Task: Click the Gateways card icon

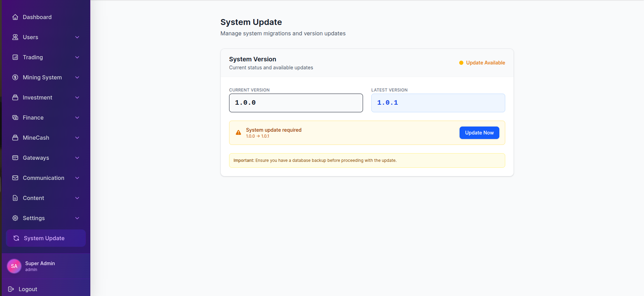Action: click(x=15, y=158)
